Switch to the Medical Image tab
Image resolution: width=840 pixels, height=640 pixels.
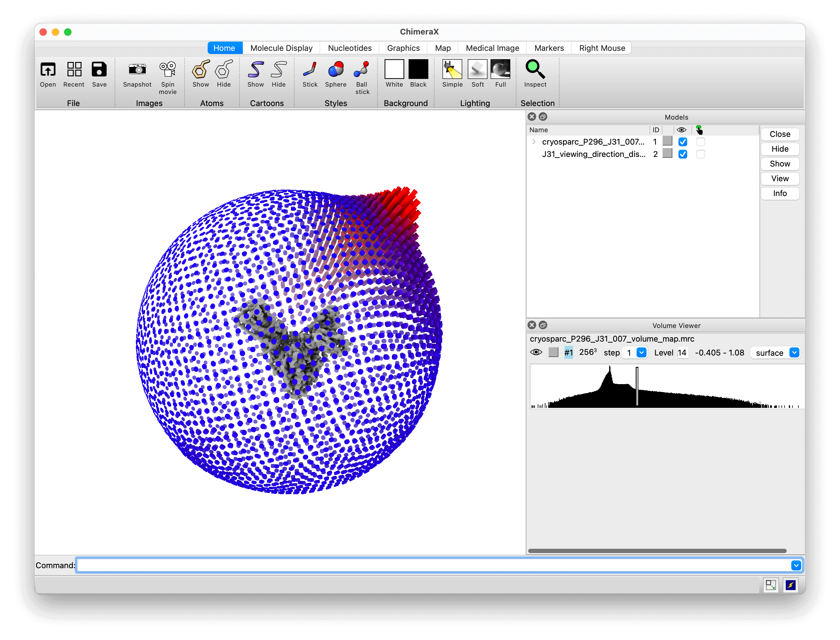point(492,48)
